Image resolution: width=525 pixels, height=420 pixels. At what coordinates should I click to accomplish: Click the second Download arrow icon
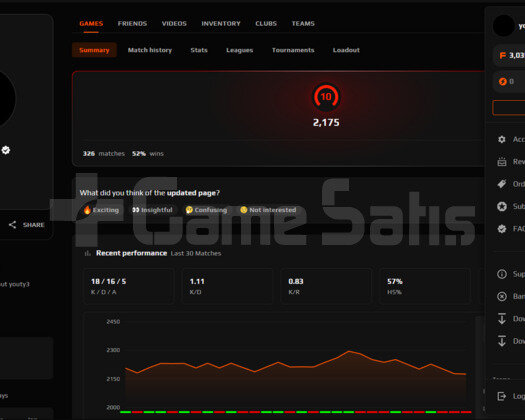point(502,341)
